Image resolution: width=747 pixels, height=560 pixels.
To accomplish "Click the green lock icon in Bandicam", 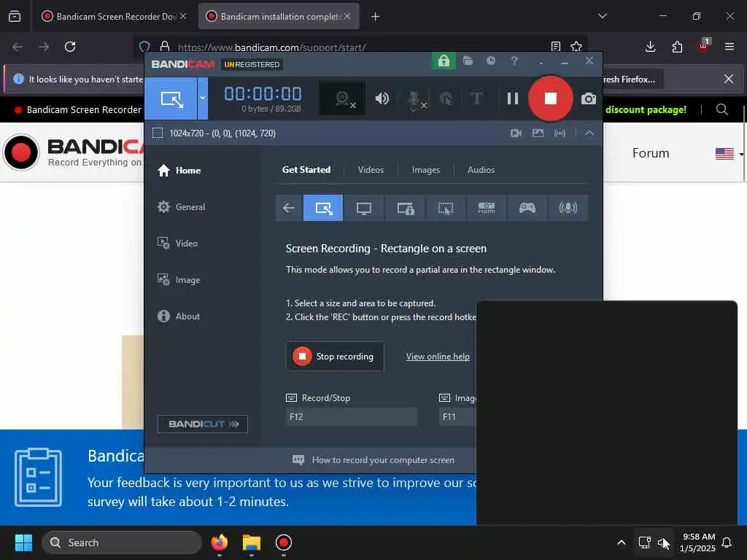I will [x=444, y=61].
